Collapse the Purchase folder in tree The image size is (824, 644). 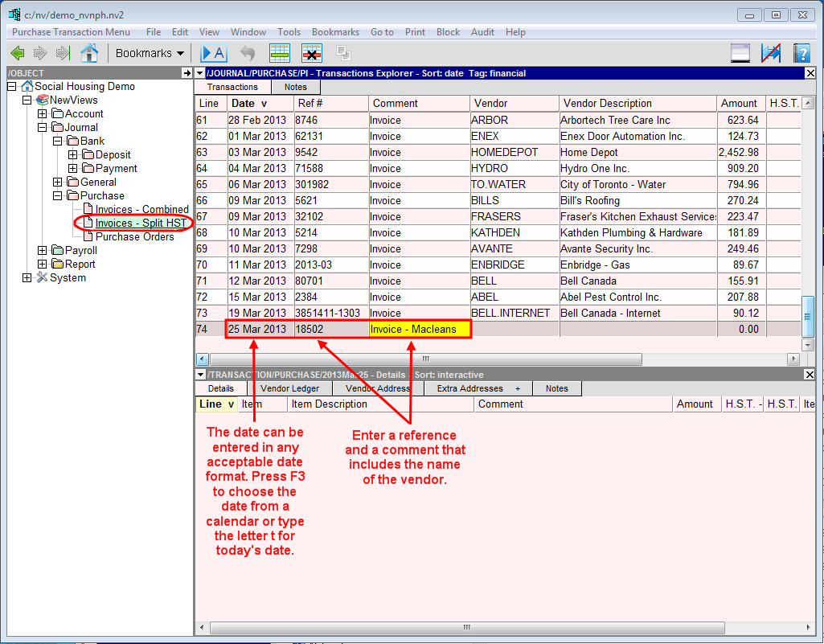click(58, 195)
